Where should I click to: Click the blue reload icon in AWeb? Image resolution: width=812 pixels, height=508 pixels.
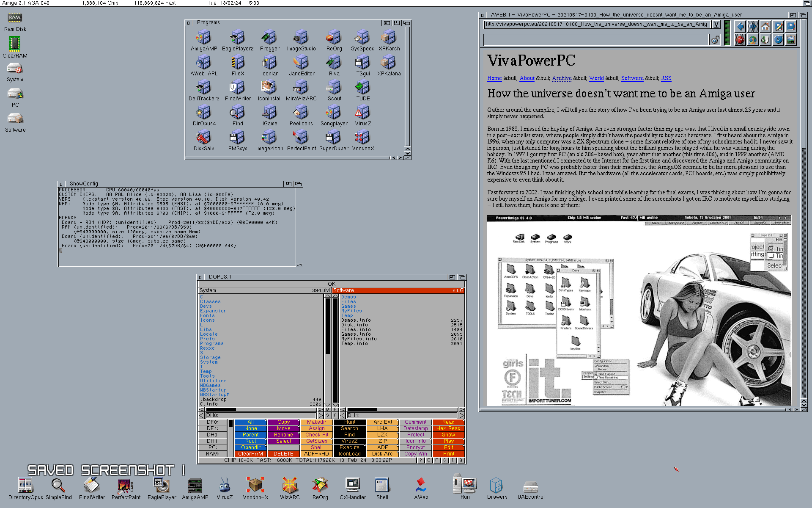coord(778,40)
